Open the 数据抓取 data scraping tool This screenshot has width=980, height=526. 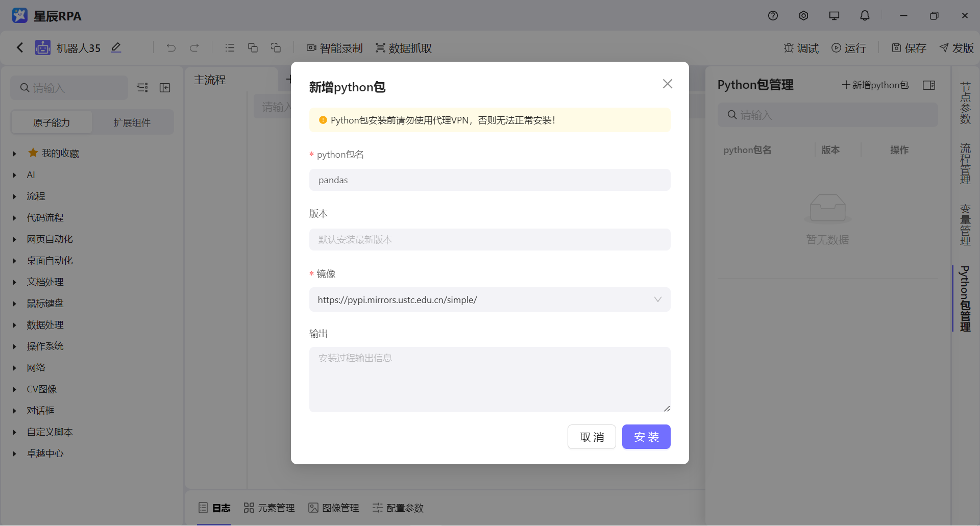403,48
